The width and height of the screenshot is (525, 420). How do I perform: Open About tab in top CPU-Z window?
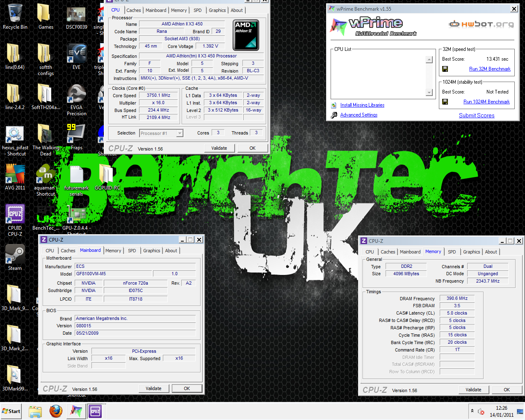pyautogui.click(x=237, y=10)
